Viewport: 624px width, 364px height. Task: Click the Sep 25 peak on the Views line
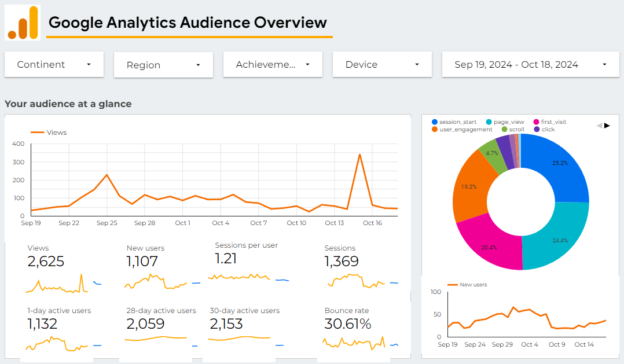point(107,175)
